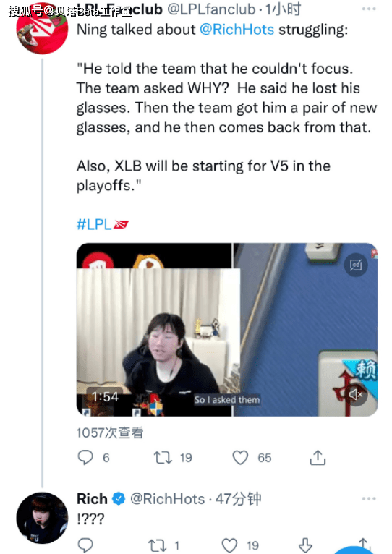Screen dimensions: 392x554
Task: Click the downvote arrow on Rich's reply
Action: (x=305, y=545)
